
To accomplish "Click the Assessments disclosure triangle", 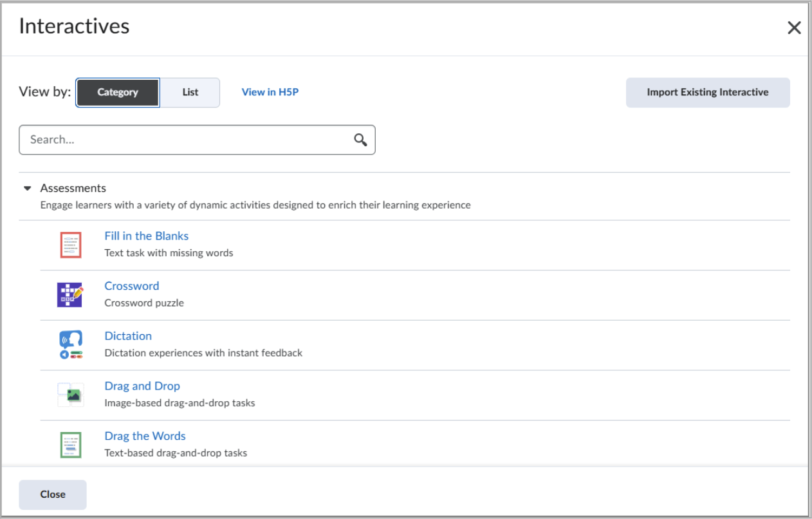I will tap(26, 188).
